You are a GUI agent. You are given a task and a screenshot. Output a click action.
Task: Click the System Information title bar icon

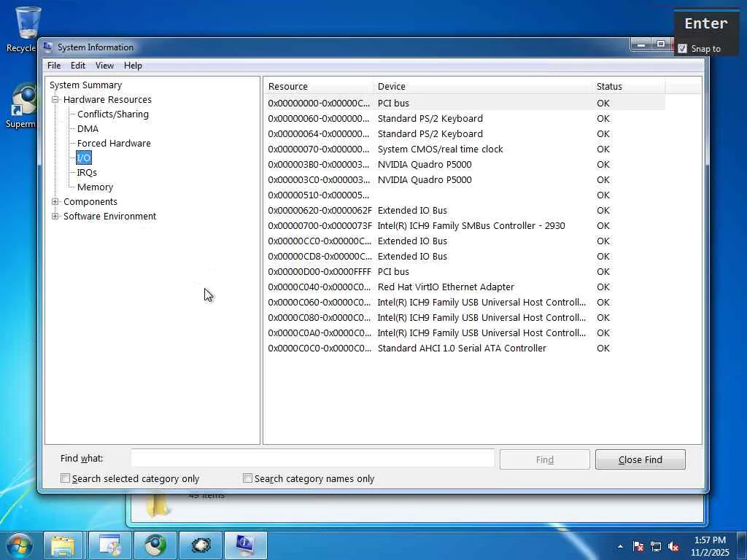47,47
